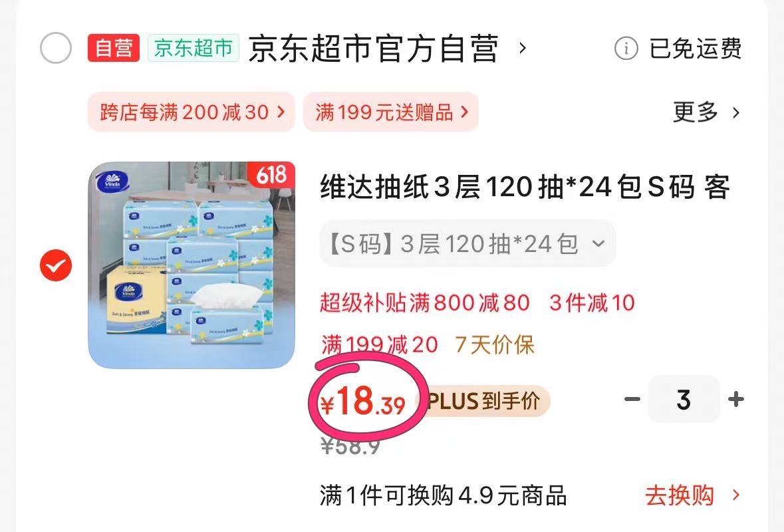Uncheck the red checkmark for 维达抽纸 item
784x532 pixels.
[55, 265]
